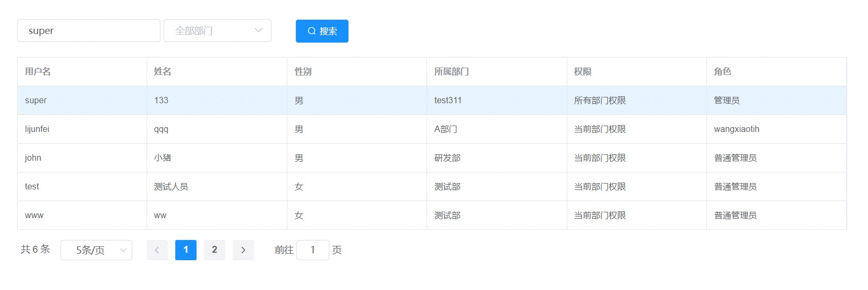Select the super user row

(432, 101)
